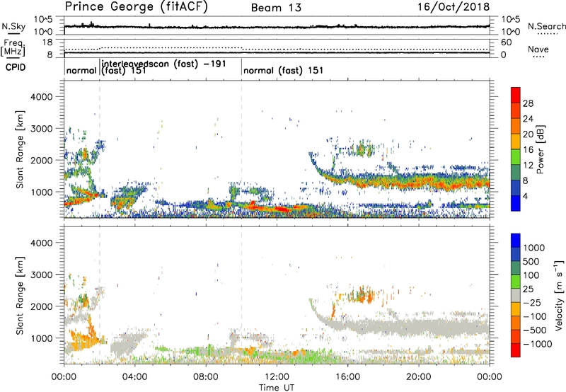Click the "12" label on the power colorbar
This screenshot has height=392, width=566.
pyautogui.click(x=528, y=166)
